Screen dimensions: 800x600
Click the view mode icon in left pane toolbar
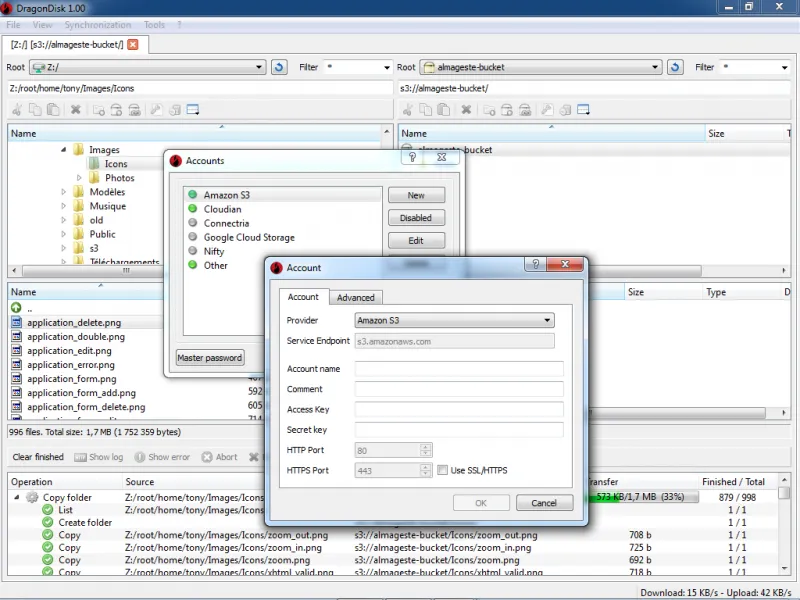193,110
